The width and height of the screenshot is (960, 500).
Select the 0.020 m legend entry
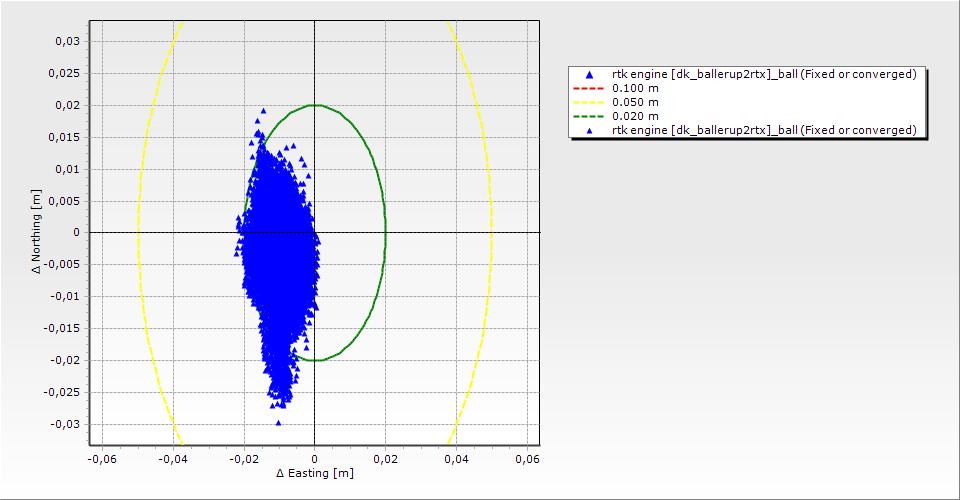pos(635,116)
